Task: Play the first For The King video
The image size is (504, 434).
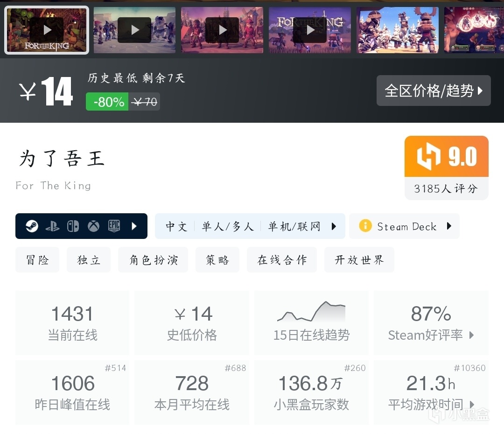Action: tap(47, 30)
